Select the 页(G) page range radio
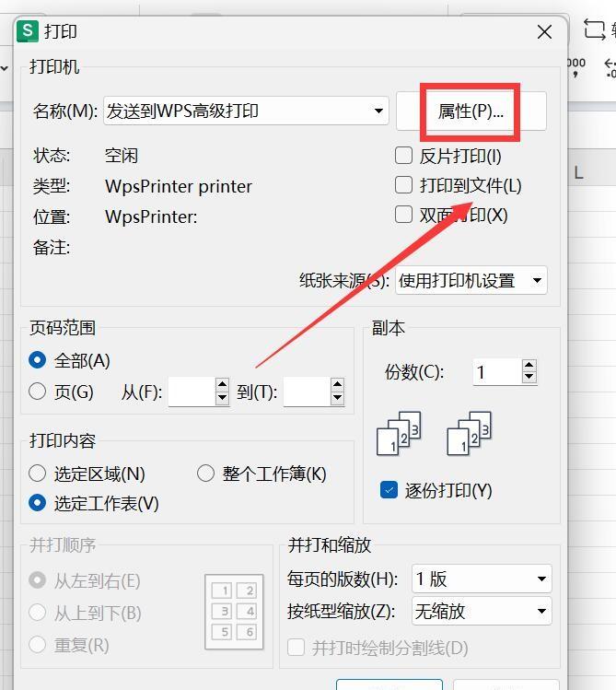Viewport: 616px width, 690px height. [37, 392]
